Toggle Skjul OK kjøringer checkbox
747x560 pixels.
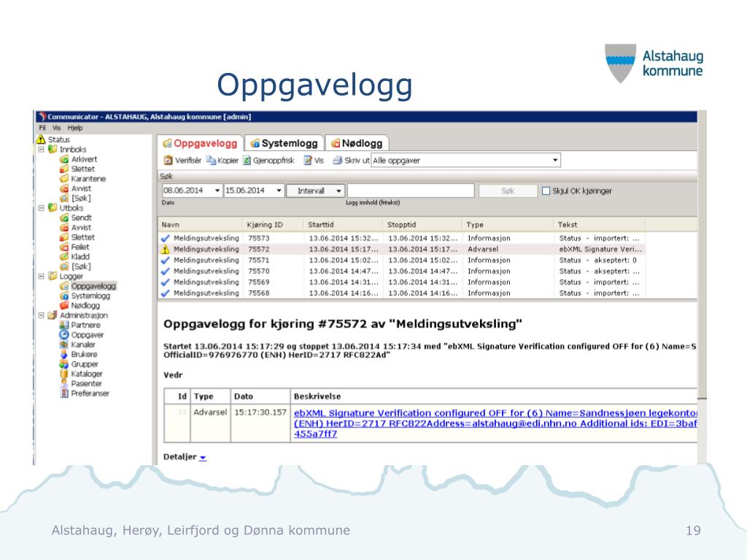(546, 191)
